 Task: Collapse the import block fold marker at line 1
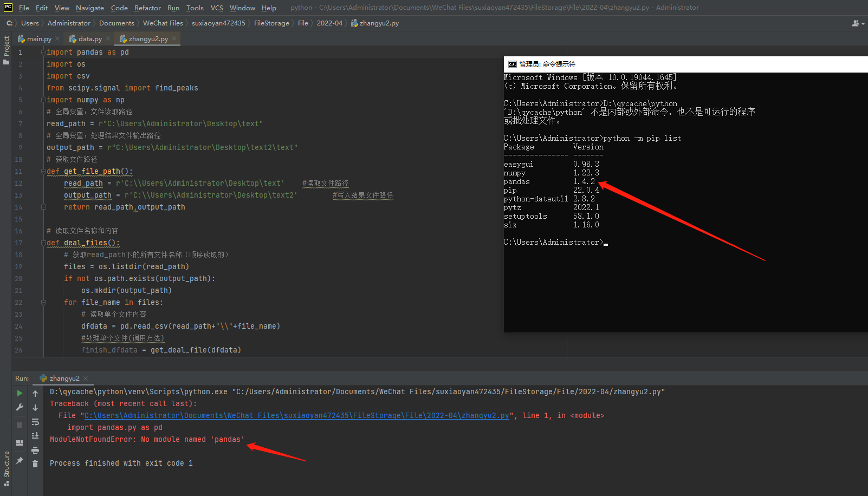(x=43, y=52)
